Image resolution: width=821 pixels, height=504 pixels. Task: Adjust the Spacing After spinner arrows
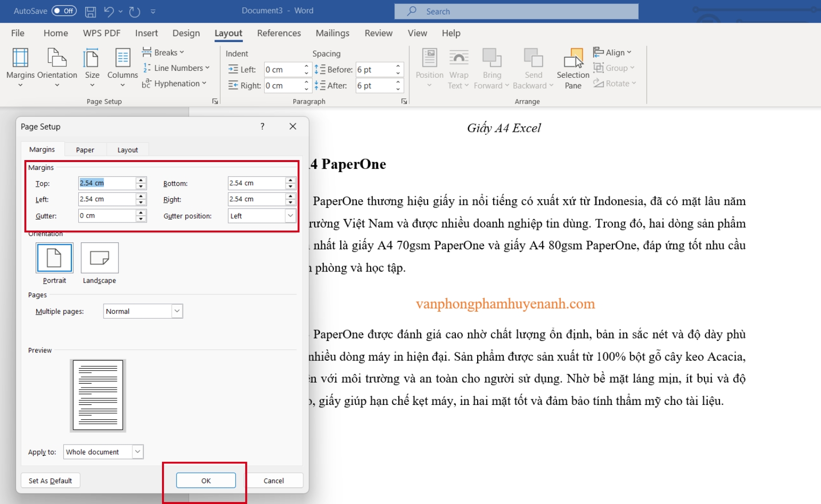(398, 86)
